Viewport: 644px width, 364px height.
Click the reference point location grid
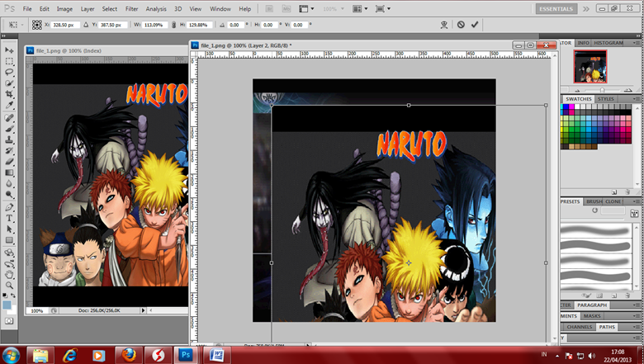[36, 25]
